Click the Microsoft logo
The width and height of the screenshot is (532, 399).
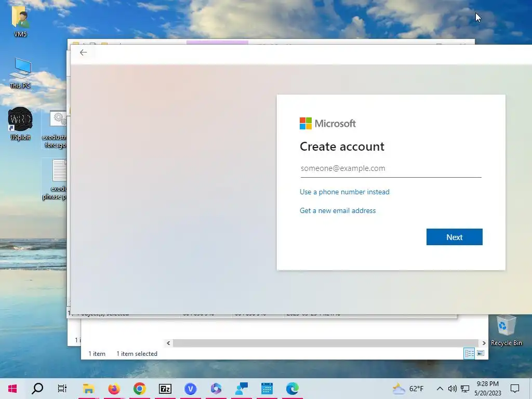click(x=327, y=124)
